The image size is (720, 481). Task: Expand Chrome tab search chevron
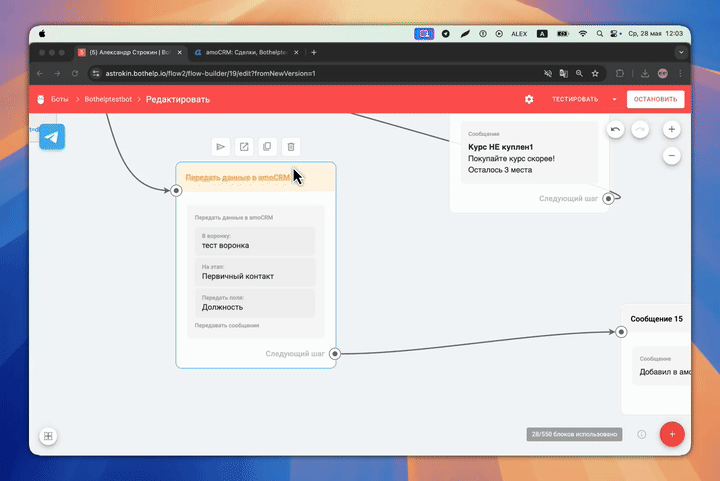tap(681, 52)
